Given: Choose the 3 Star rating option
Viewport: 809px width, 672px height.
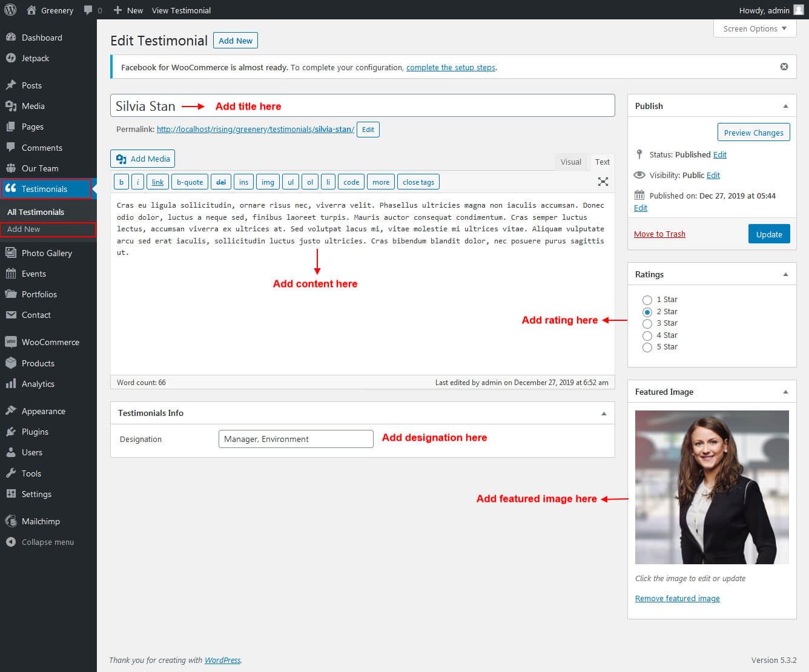Looking at the screenshot, I should tap(647, 324).
